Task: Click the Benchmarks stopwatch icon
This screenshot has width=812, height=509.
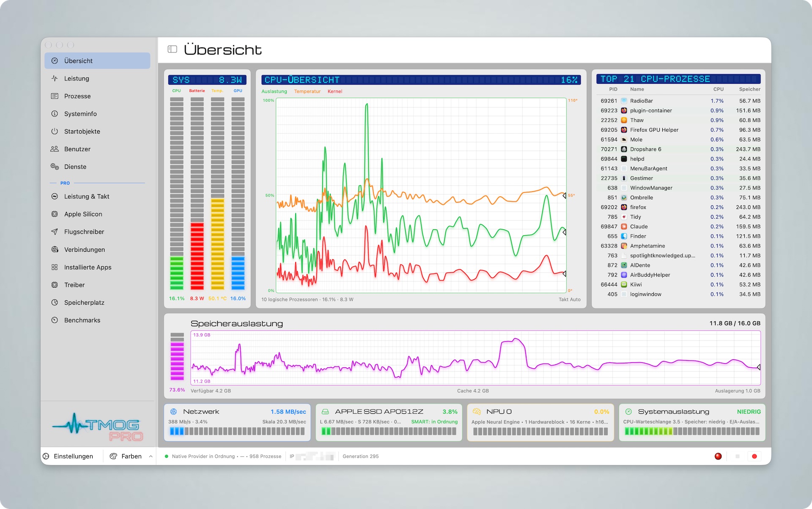Action: coord(55,320)
